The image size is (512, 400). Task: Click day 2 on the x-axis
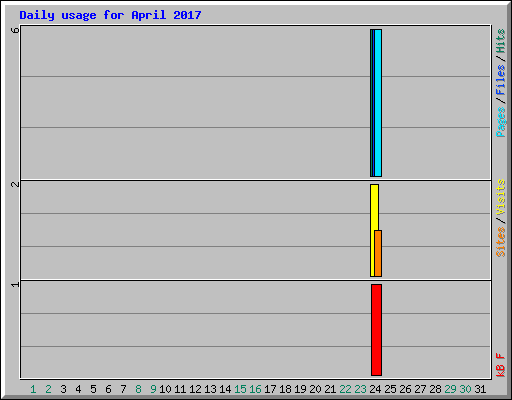click(48, 389)
